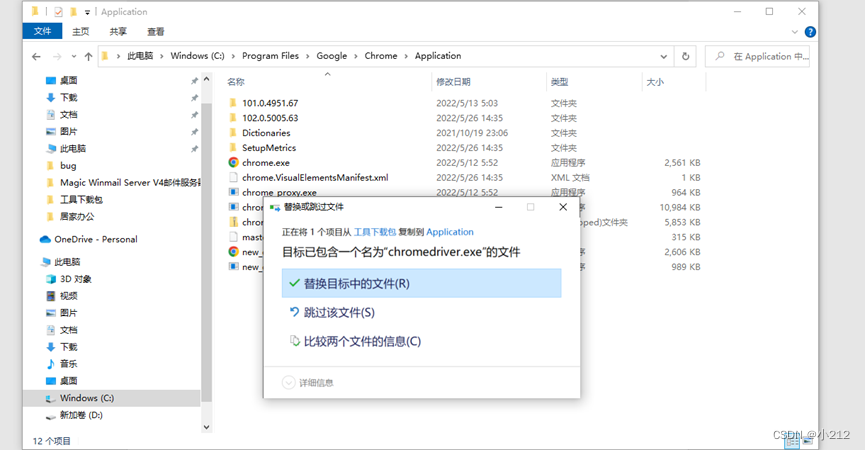Click Windows (C:) in the address path
The width and height of the screenshot is (865, 450).
pyautogui.click(x=197, y=56)
